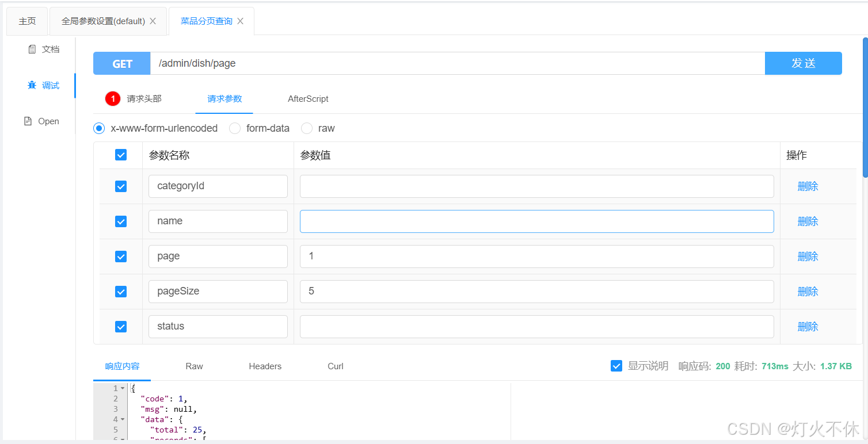Image resolution: width=868 pixels, height=444 pixels.
Task: Click the 713ms elapsed time value
Action: coord(775,366)
